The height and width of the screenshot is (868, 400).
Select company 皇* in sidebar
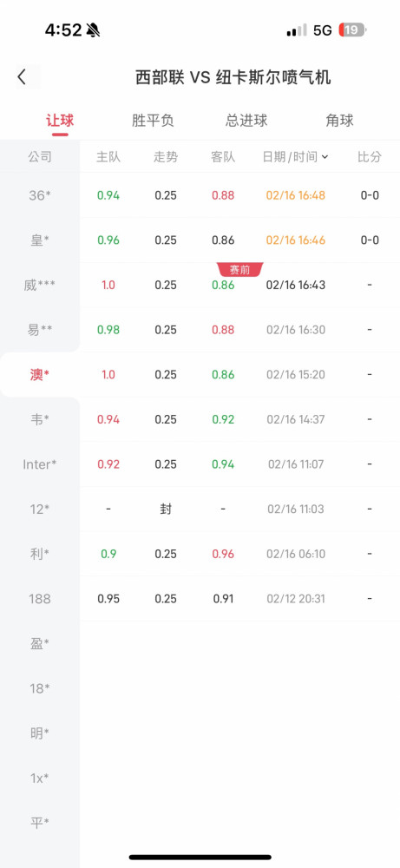(x=40, y=240)
